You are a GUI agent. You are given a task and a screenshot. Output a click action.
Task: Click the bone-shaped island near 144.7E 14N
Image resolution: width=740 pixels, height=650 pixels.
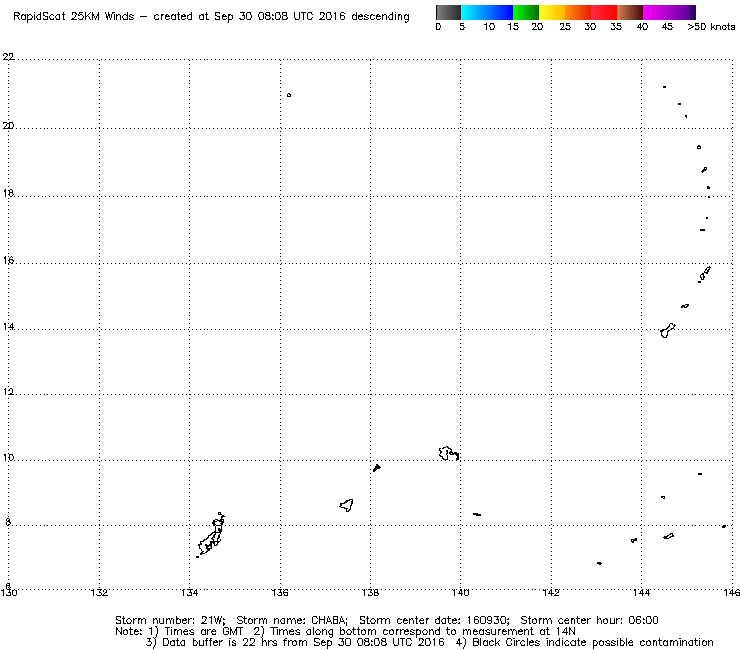(x=668, y=330)
